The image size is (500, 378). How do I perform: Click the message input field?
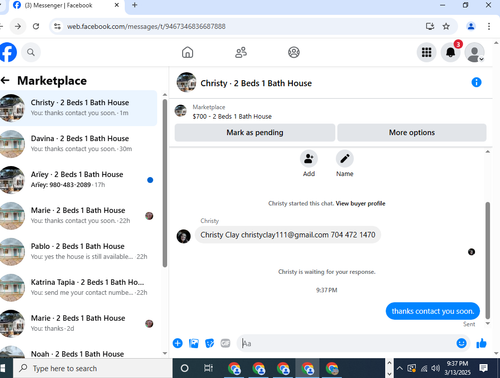tap(347, 343)
